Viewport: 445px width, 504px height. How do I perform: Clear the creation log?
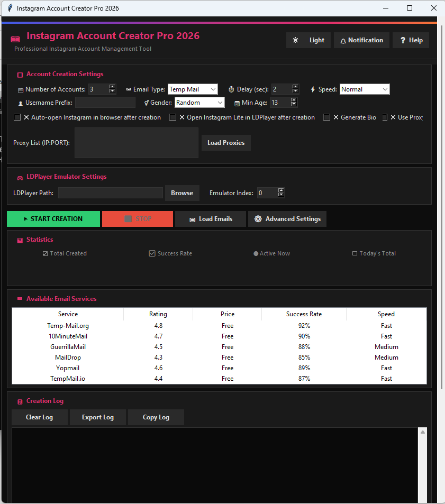pyautogui.click(x=40, y=417)
